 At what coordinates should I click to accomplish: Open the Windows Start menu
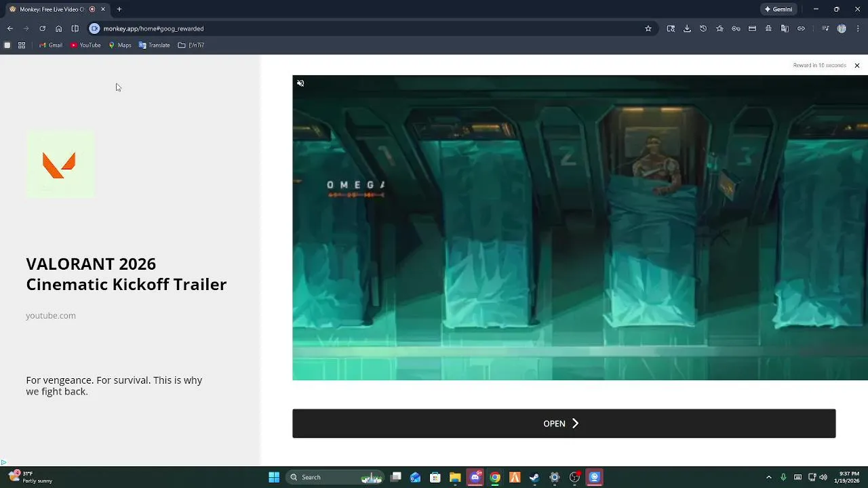click(274, 477)
